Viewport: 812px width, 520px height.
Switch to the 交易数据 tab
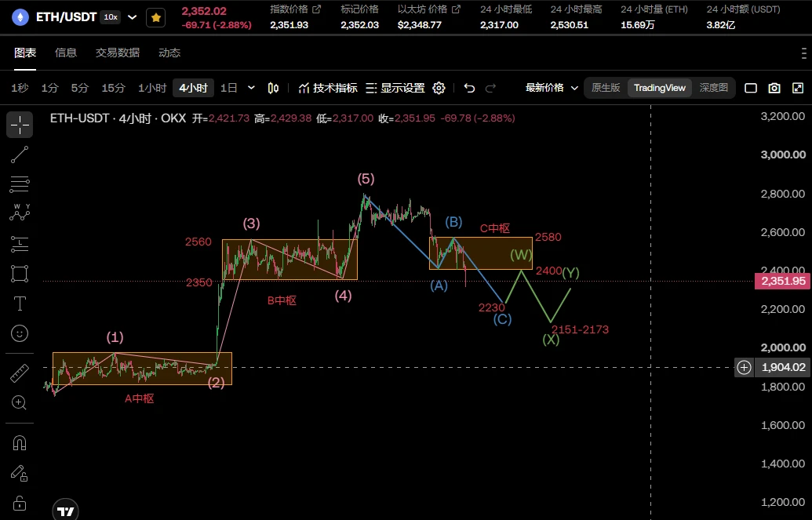point(118,53)
